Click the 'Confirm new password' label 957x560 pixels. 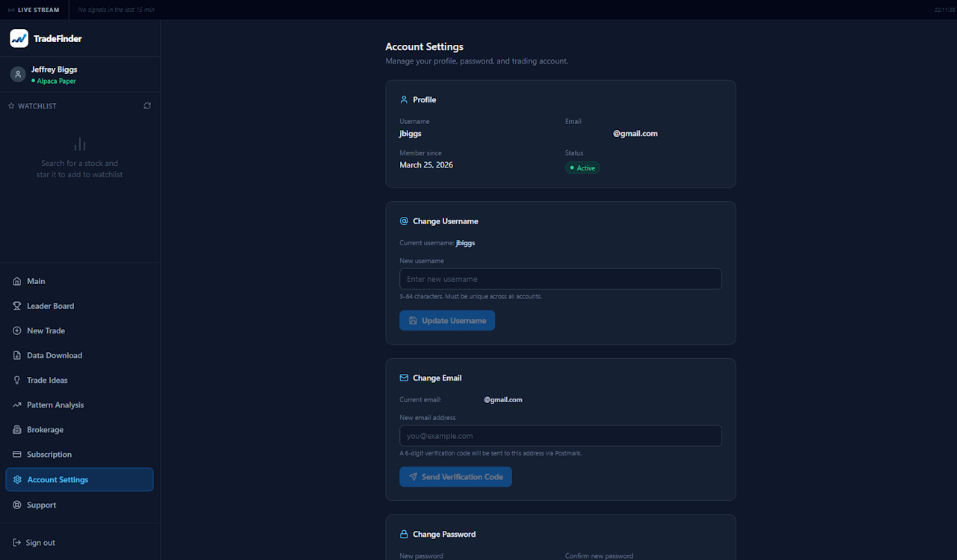pyautogui.click(x=599, y=556)
